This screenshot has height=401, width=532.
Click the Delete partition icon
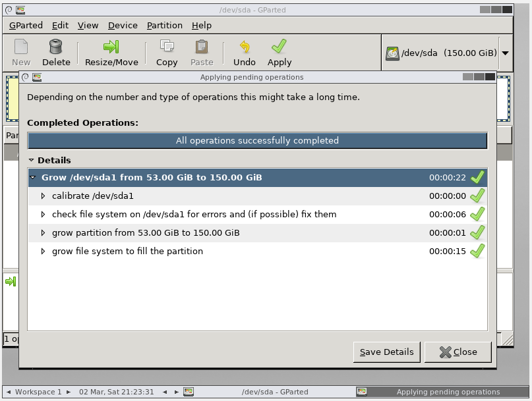click(56, 47)
